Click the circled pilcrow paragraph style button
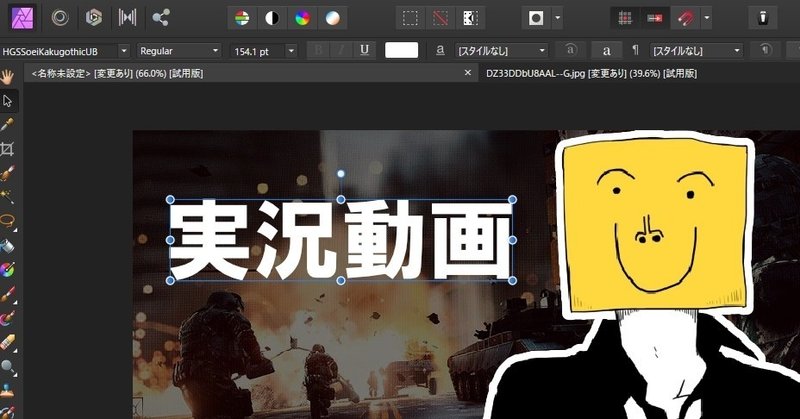800x419 pixels. point(765,50)
